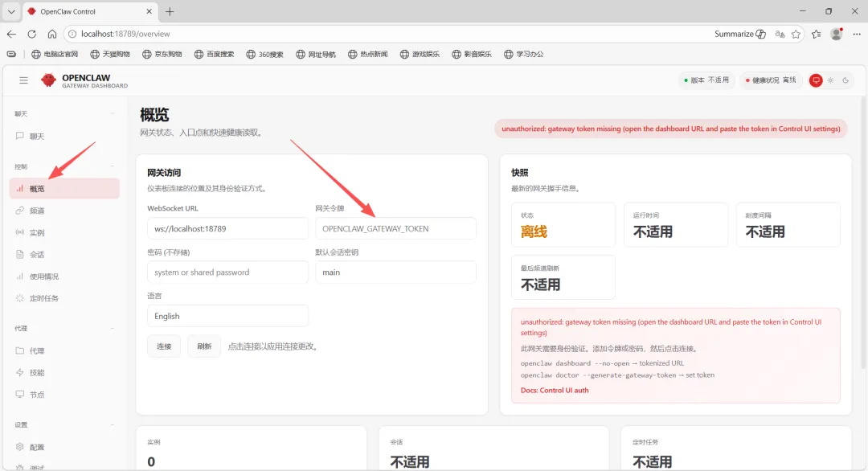The width and height of the screenshot is (868, 471).
Task: Open 配置 config with gear icon
Action: pos(64,447)
